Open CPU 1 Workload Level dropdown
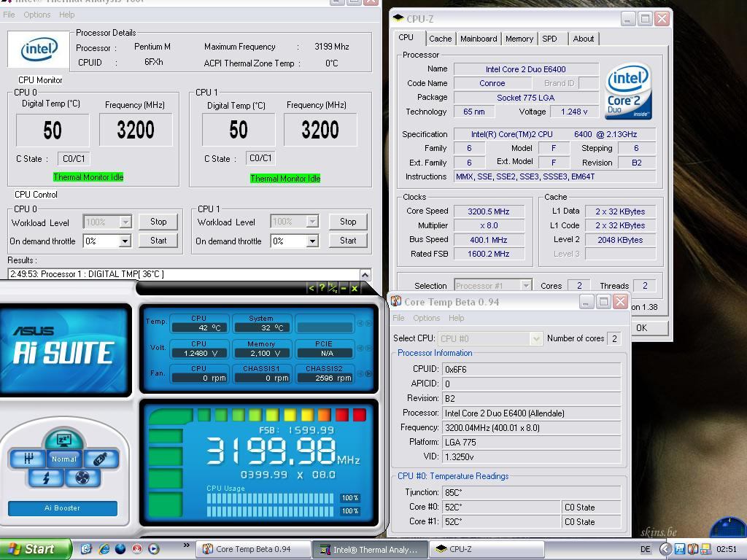 click(x=312, y=222)
